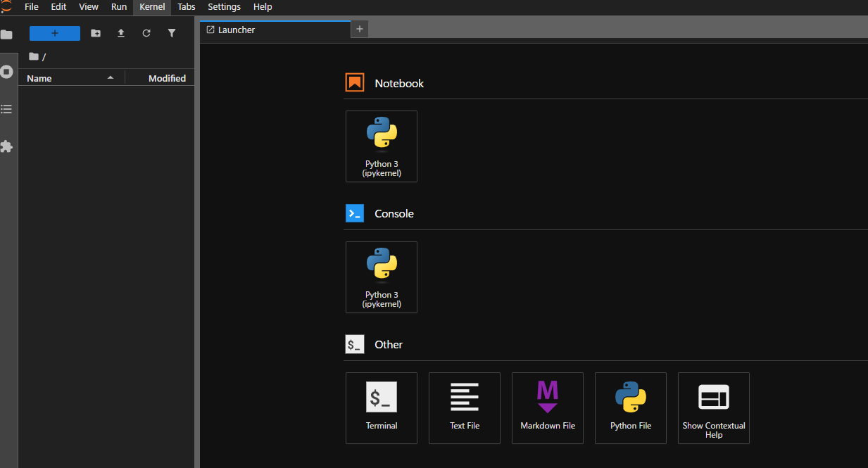Open the Settings menu

(x=224, y=7)
